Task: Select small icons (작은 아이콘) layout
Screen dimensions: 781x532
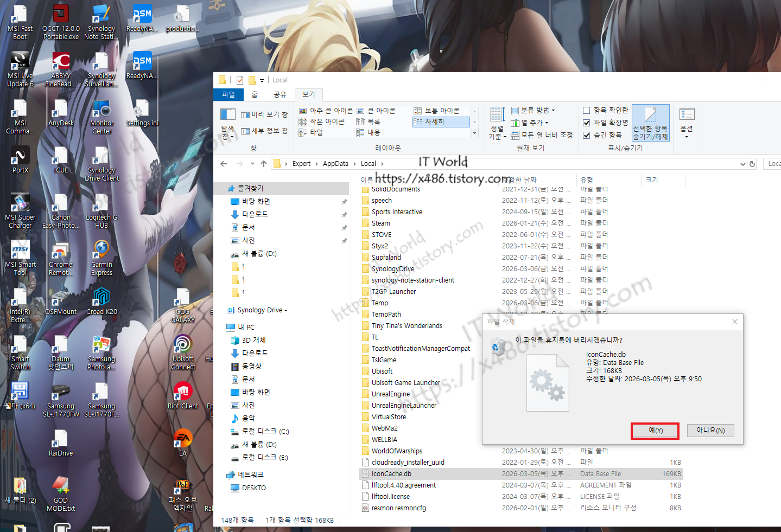Action: click(x=321, y=121)
